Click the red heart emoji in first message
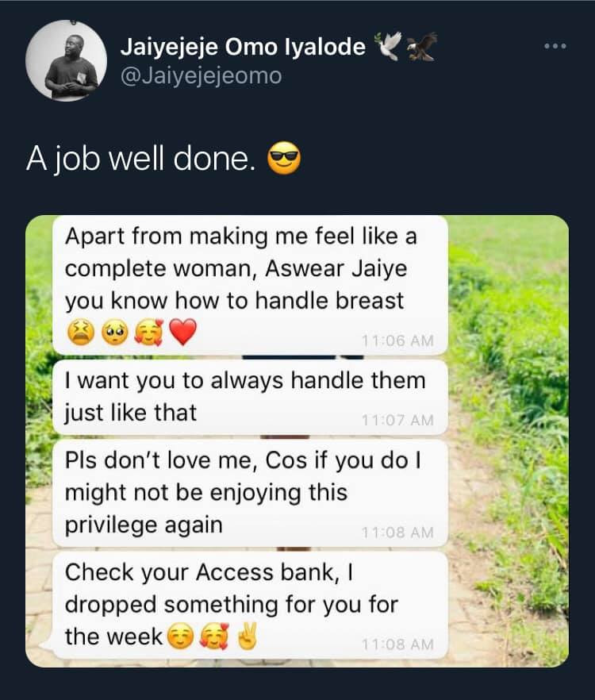Image resolution: width=595 pixels, height=700 pixels. click(x=182, y=332)
